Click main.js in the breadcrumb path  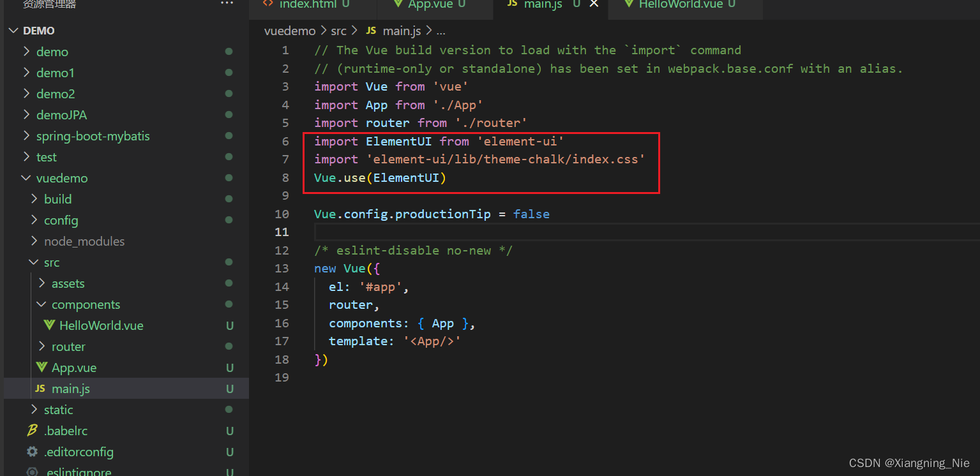click(402, 31)
